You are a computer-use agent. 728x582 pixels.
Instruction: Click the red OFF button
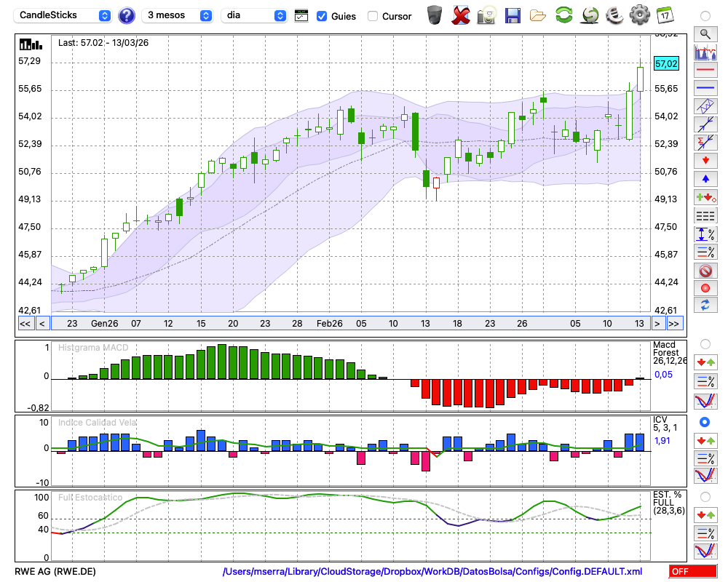(692, 571)
